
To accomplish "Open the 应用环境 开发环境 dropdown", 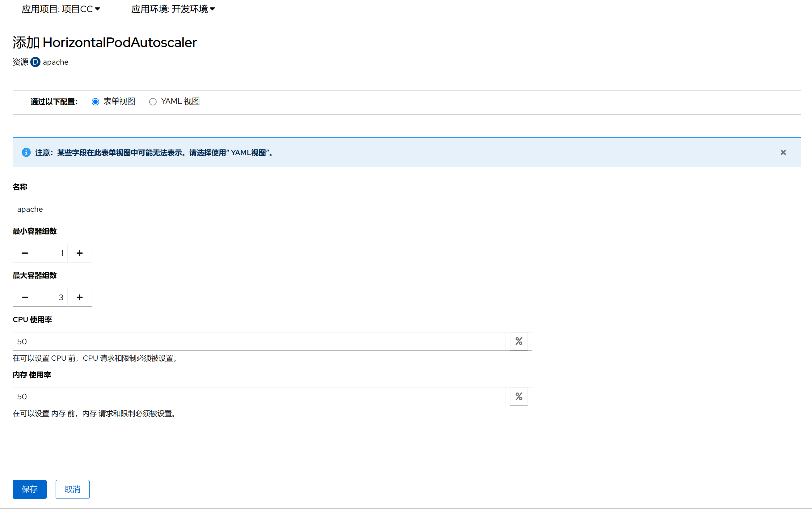I will coord(173,9).
